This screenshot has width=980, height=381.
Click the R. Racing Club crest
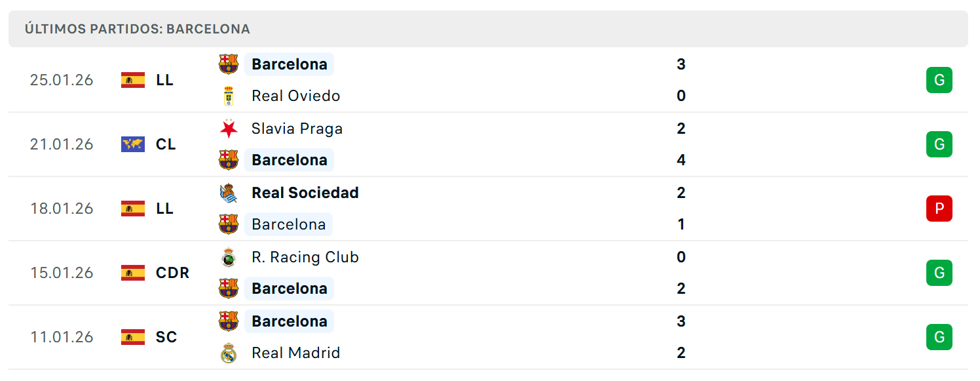(x=229, y=257)
